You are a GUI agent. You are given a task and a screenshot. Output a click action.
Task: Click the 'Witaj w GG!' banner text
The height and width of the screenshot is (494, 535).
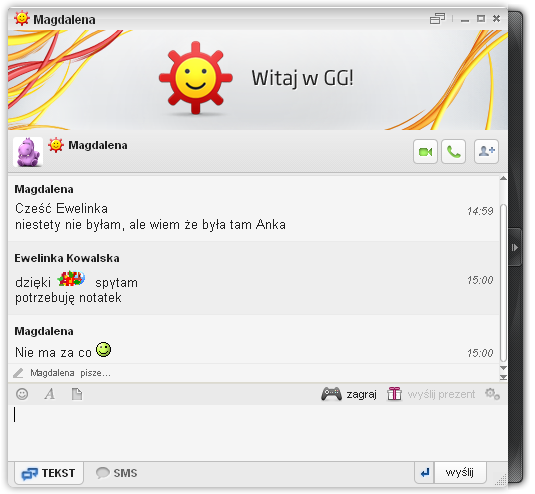point(302,78)
